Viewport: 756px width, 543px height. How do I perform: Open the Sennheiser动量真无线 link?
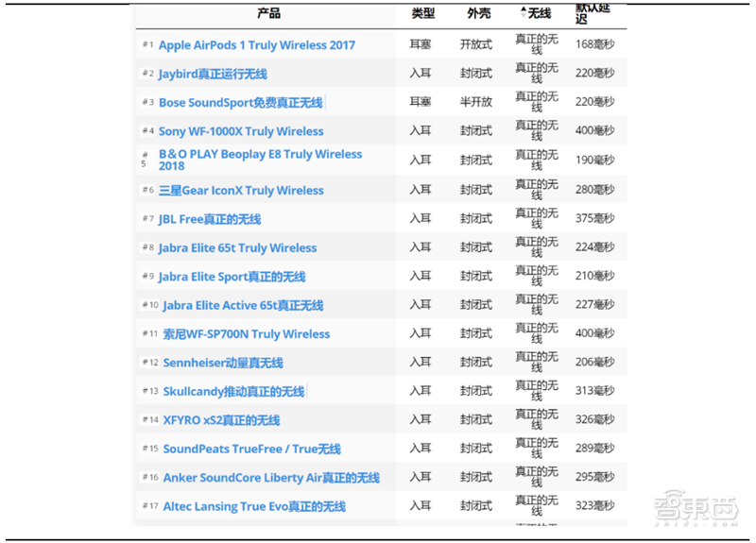(x=223, y=363)
